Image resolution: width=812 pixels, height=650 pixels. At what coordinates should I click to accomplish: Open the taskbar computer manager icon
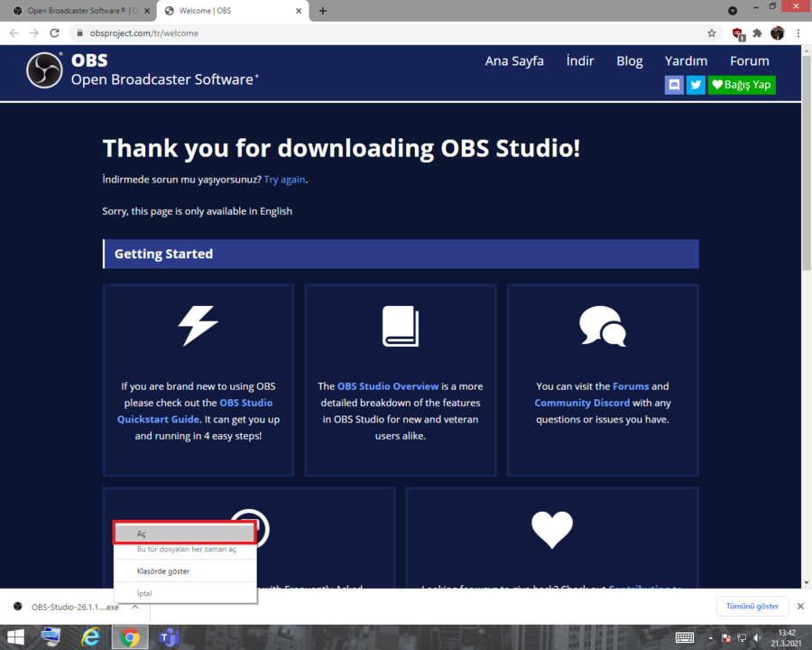click(51, 637)
